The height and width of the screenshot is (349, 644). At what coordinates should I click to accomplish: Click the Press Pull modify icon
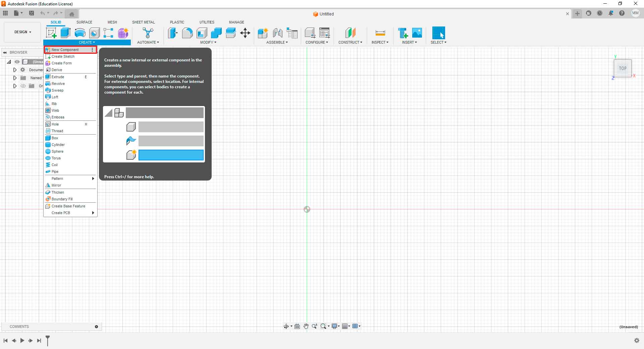click(x=173, y=33)
